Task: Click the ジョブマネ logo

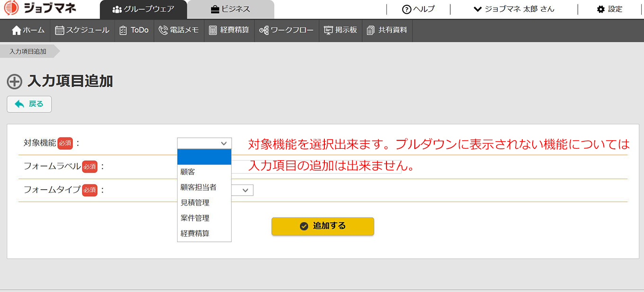Action: click(40, 9)
